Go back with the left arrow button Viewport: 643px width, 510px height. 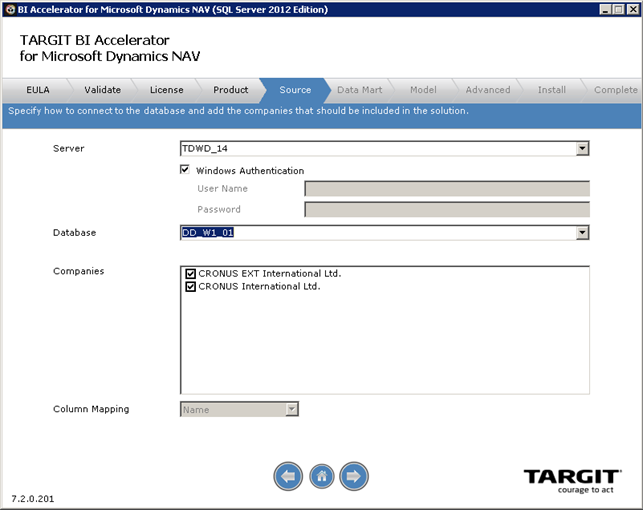(x=288, y=476)
